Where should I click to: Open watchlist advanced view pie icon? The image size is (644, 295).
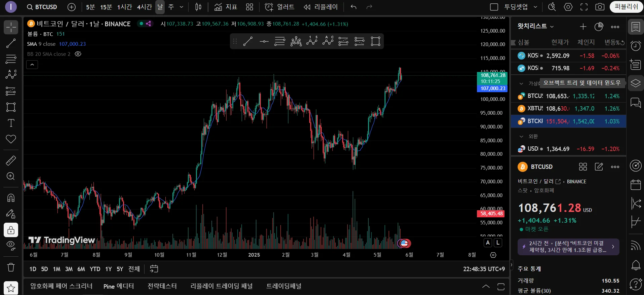[599, 27]
